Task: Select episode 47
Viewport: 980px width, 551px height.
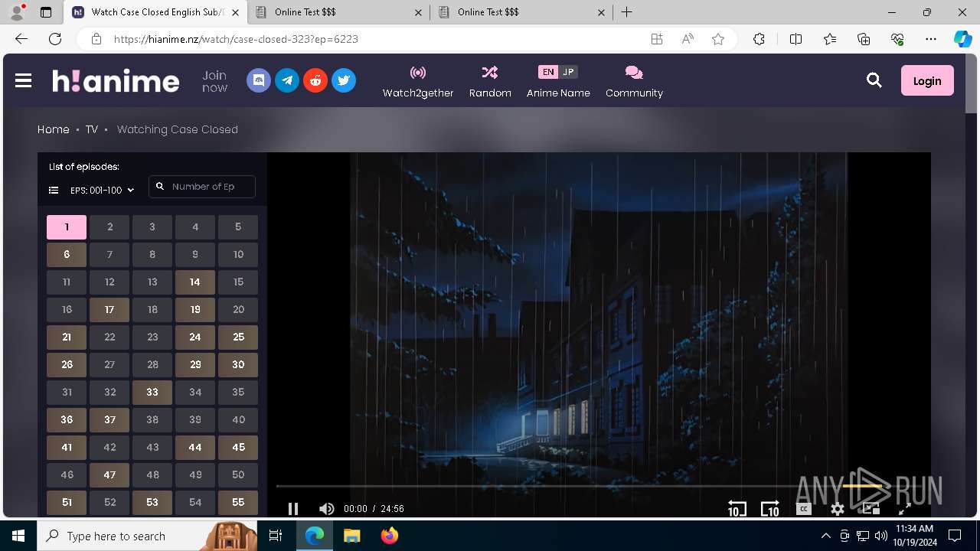Action: point(109,475)
